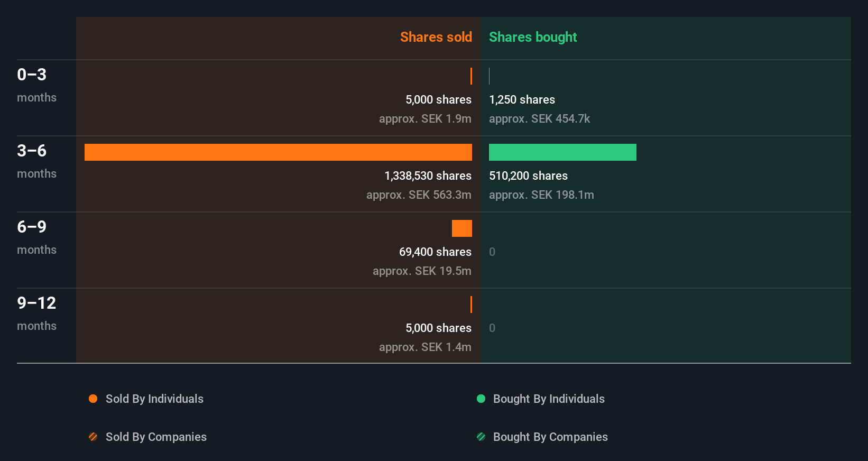Click the 69,400 shares value
This screenshot has width=868, height=461.
pyautogui.click(x=435, y=252)
